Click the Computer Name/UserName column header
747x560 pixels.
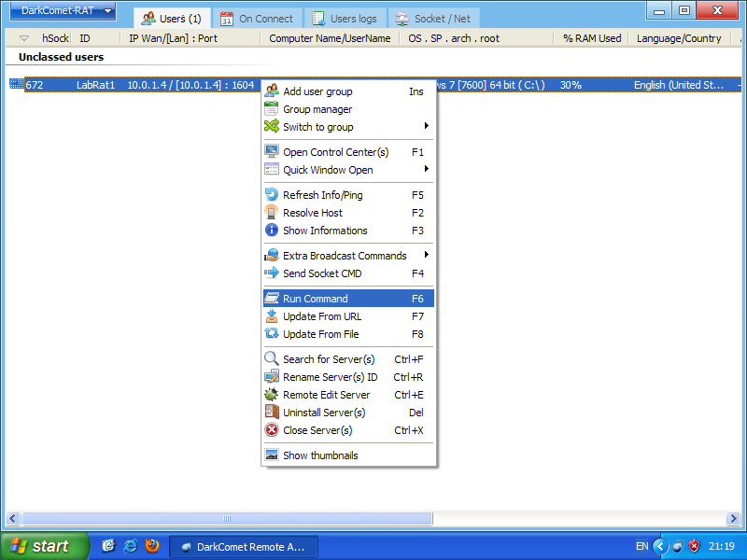coord(330,38)
